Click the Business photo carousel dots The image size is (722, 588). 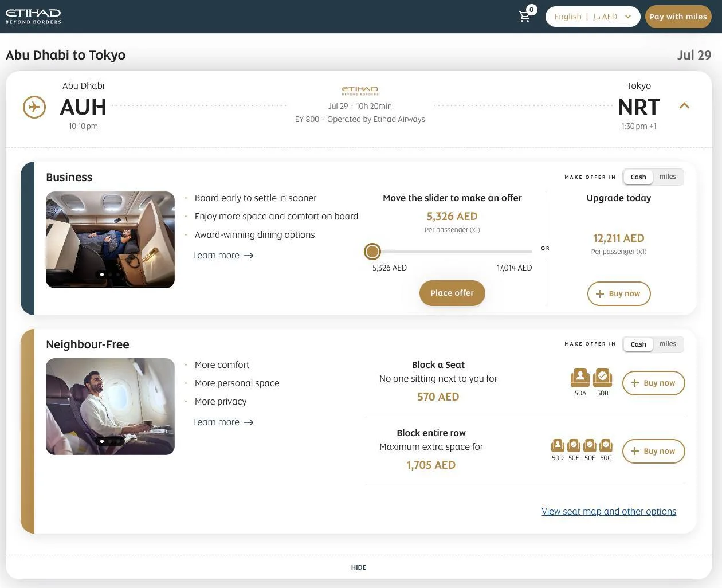110,275
